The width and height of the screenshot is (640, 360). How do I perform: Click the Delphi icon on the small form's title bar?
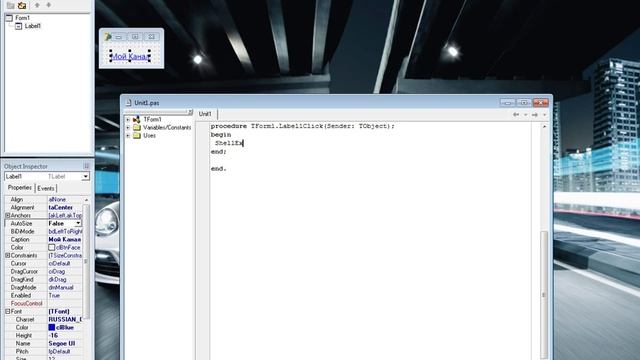[107, 37]
